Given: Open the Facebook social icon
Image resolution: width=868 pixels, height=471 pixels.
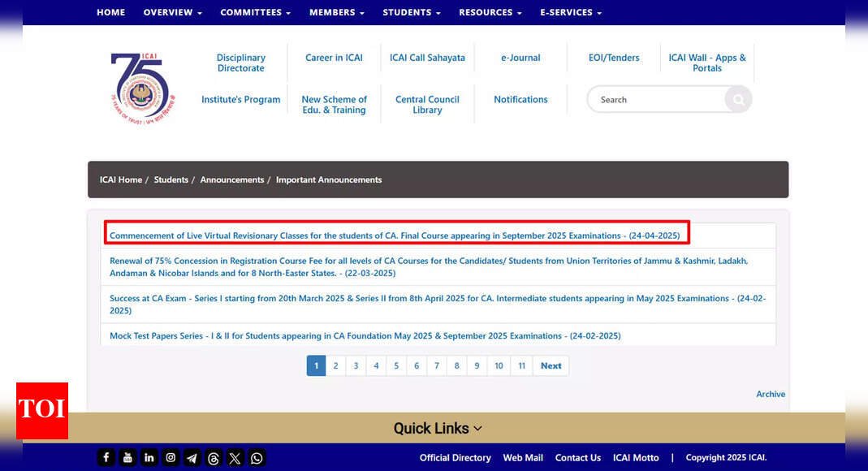Looking at the screenshot, I should click(x=106, y=458).
